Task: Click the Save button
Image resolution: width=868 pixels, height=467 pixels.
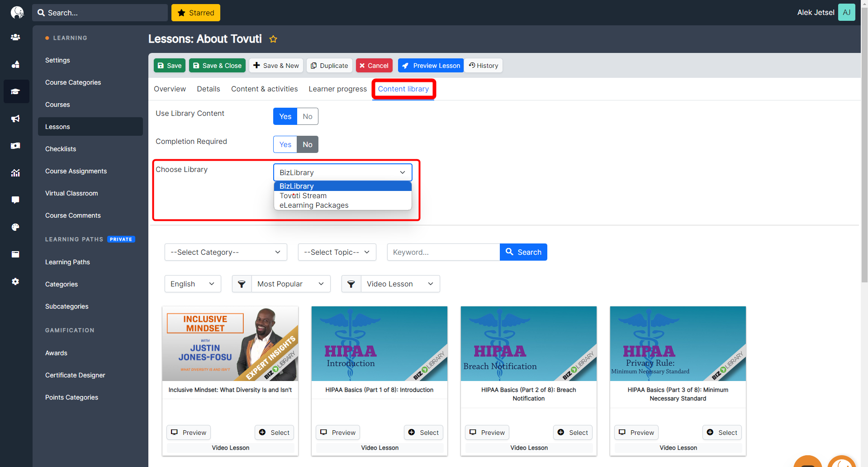Action: (x=170, y=66)
